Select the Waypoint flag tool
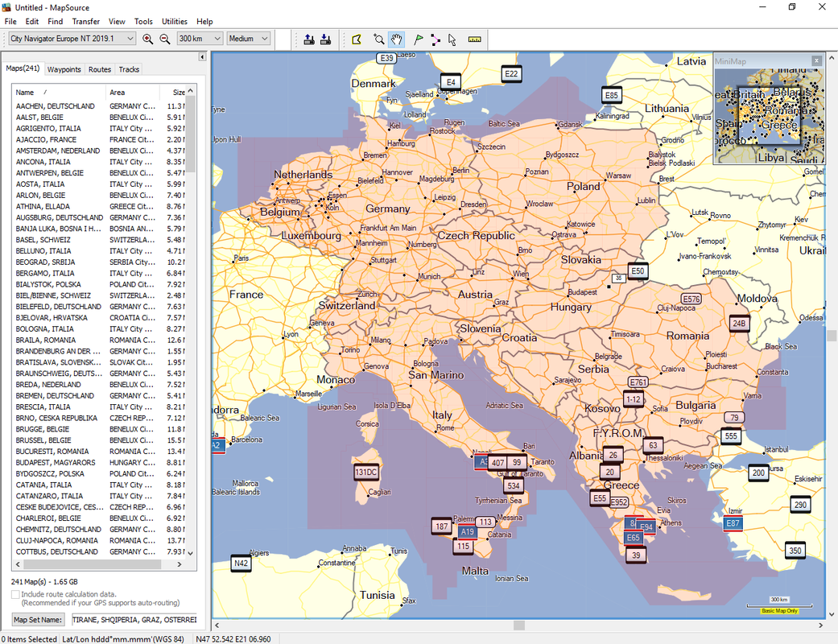This screenshot has height=644, width=838. [x=419, y=39]
